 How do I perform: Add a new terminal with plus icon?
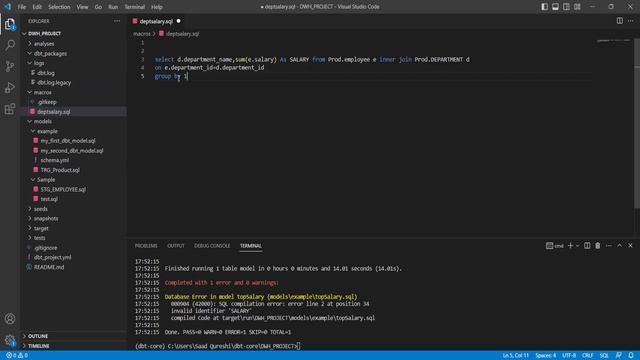571,246
